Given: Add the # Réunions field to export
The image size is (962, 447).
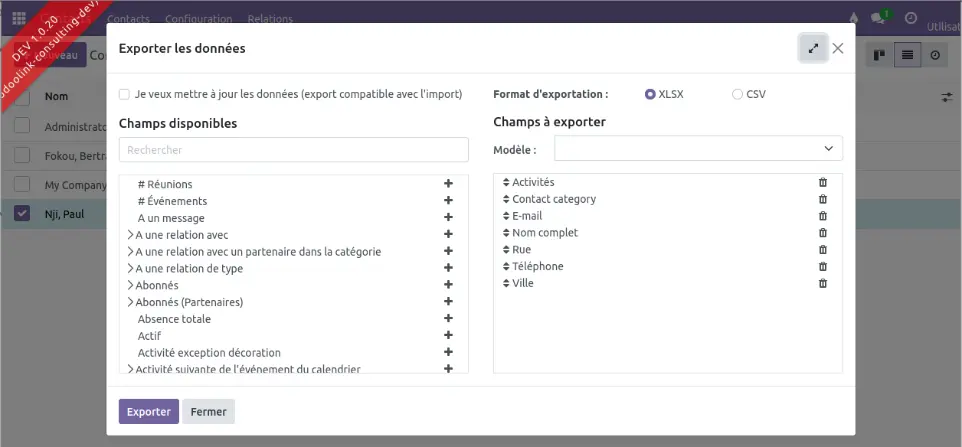Looking at the screenshot, I should pyautogui.click(x=448, y=184).
